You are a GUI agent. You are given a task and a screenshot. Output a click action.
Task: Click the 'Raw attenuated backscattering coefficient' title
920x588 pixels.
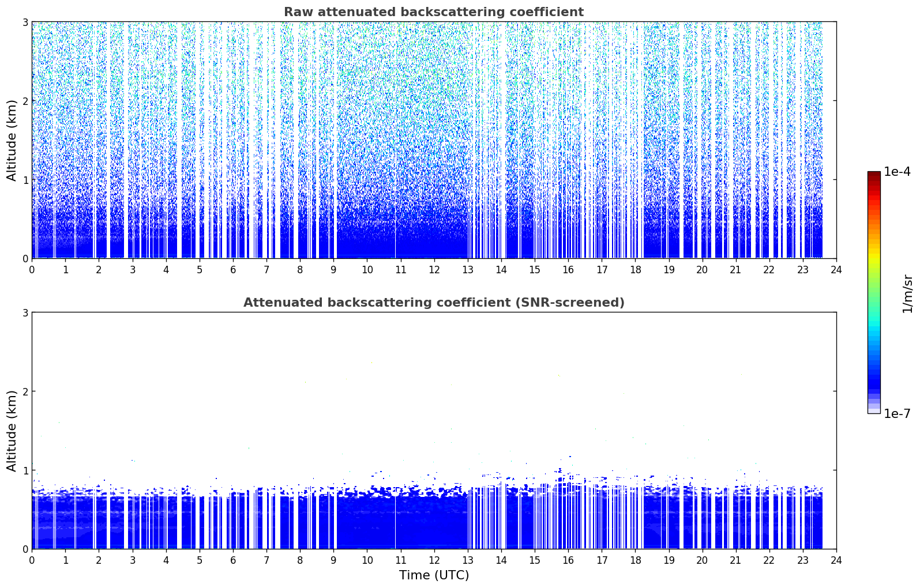(433, 12)
